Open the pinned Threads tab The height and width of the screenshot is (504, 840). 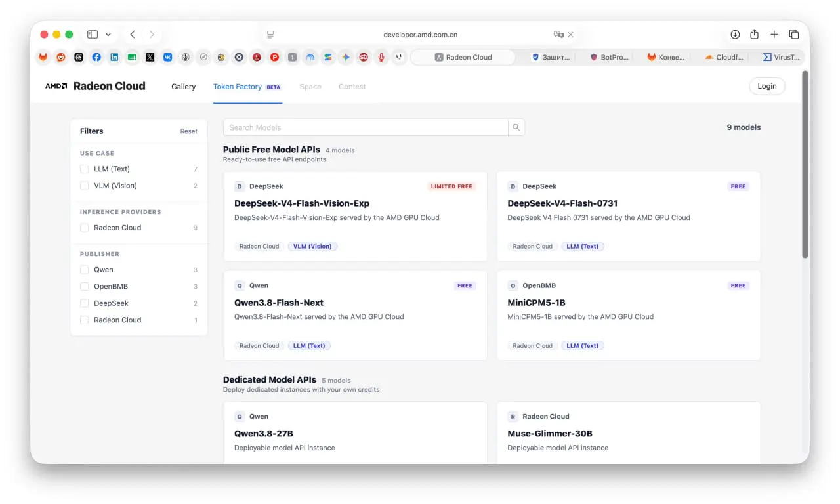(79, 57)
